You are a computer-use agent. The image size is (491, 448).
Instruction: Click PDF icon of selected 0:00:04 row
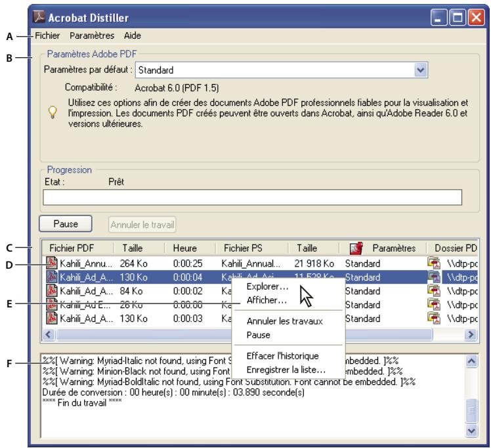click(52, 277)
